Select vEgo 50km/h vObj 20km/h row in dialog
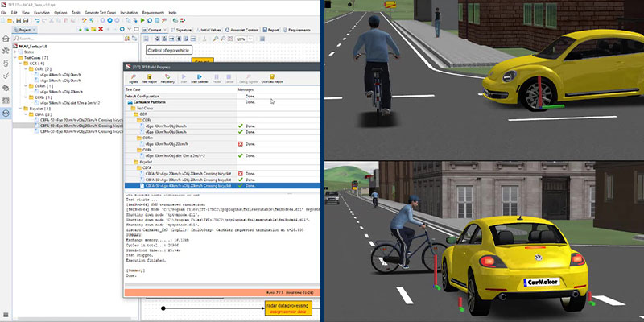 click(x=222, y=144)
